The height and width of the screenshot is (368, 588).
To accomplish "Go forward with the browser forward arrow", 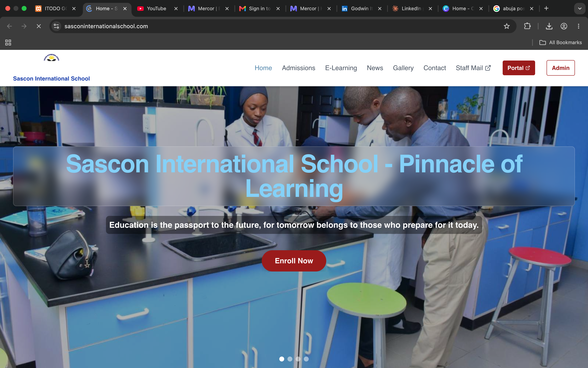I will (x=24, y=26).
